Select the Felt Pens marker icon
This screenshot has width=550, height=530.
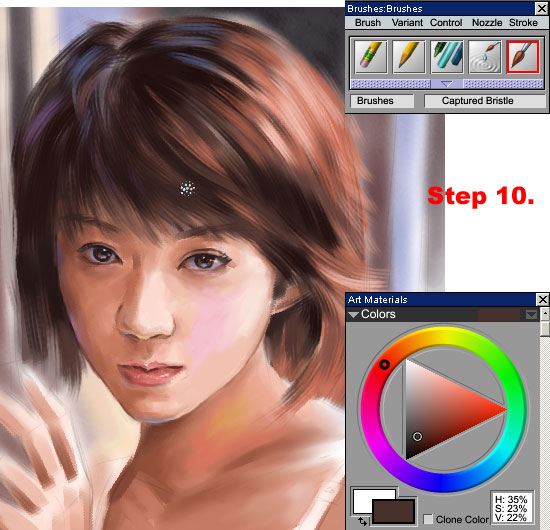[x=447, y=57]
